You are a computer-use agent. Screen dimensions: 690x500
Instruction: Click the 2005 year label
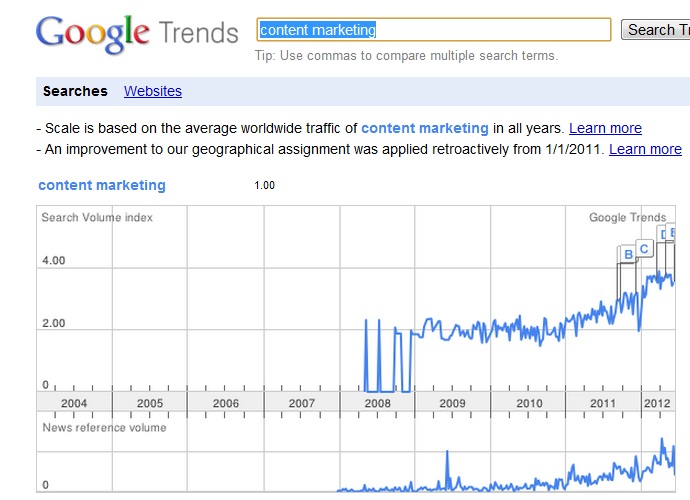pyautogui.click(x=150, y=403)
